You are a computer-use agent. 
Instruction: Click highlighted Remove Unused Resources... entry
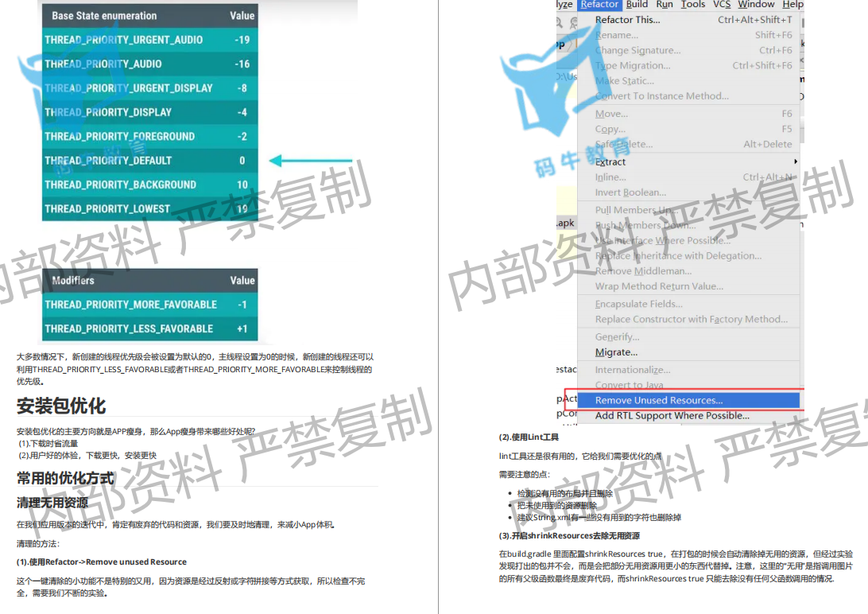688,400
